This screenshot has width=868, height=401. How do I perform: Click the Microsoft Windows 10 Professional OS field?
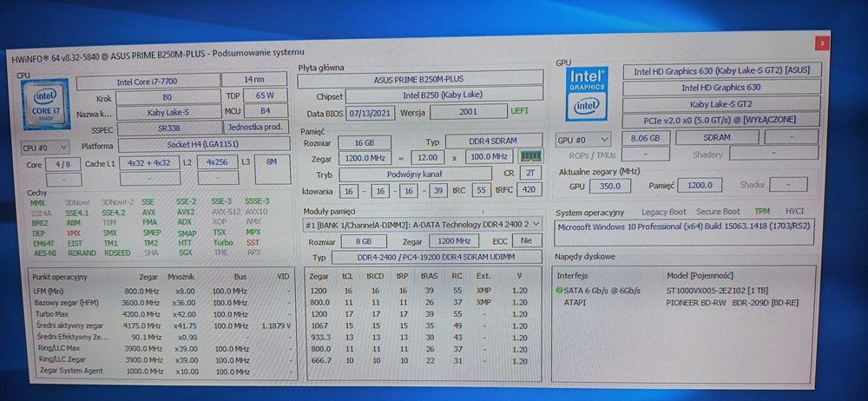pos(685,232)
